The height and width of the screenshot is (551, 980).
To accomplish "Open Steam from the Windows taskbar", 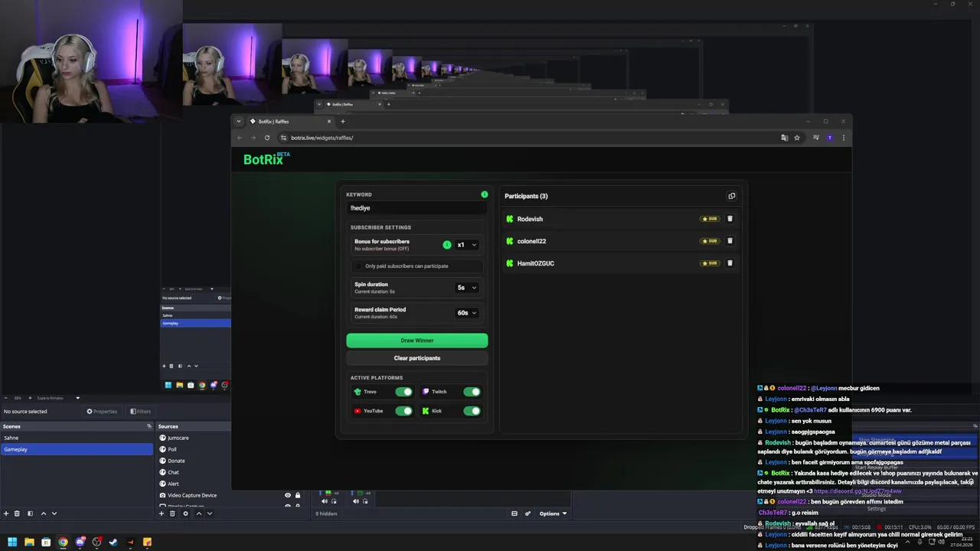I will click(113, 542).
